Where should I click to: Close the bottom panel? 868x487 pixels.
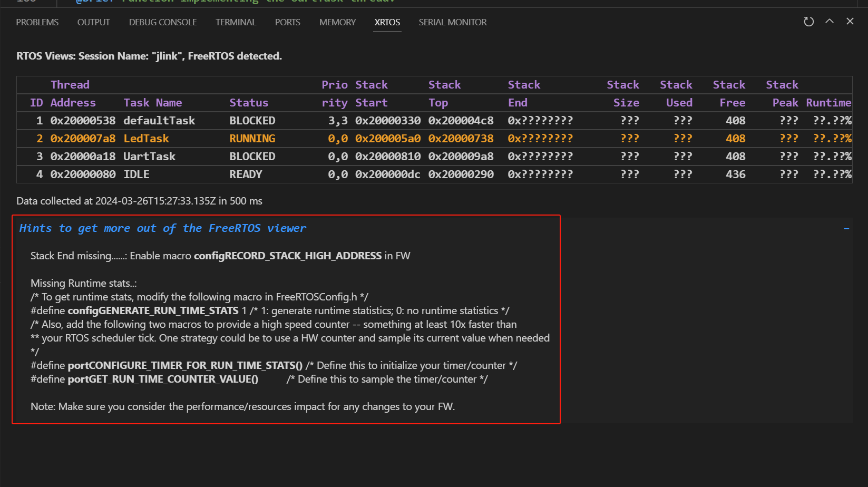tap(850, 22)
